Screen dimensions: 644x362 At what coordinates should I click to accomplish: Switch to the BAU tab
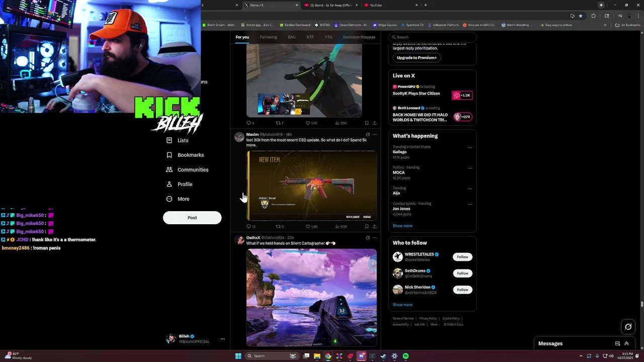click(x=292, y=37)
